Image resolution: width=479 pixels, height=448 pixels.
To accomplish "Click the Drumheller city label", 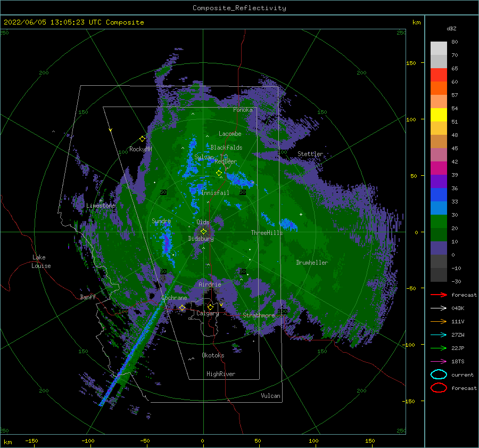I will pos(312,263).
